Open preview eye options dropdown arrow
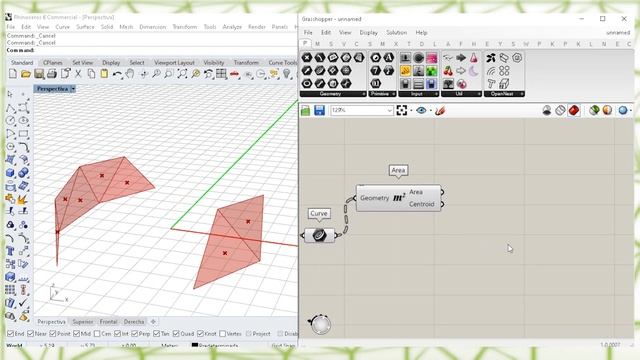640x360 pixels. point(431,110)
